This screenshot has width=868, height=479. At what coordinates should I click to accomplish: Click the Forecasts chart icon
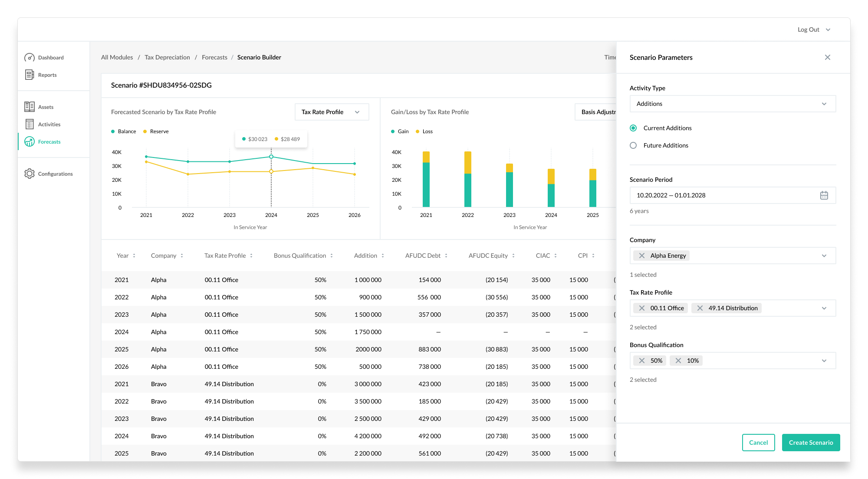pos(30,142)
